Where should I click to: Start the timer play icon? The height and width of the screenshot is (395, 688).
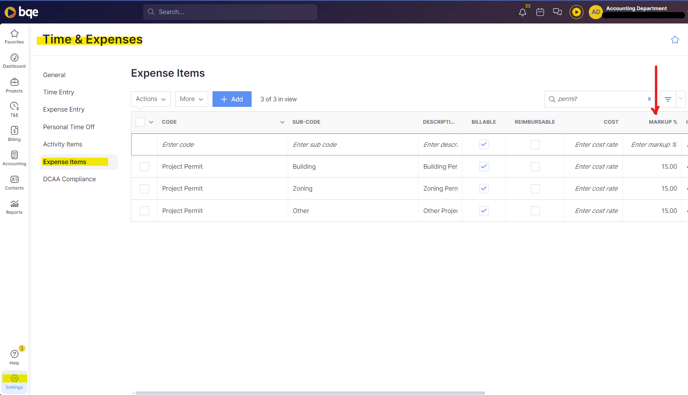576,12
